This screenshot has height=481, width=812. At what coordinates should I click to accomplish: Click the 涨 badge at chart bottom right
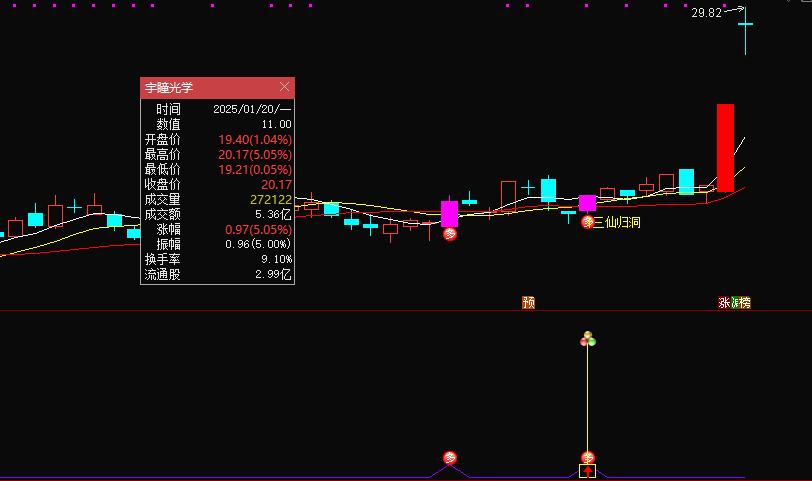pyautogui.click(x=724, y=302)
